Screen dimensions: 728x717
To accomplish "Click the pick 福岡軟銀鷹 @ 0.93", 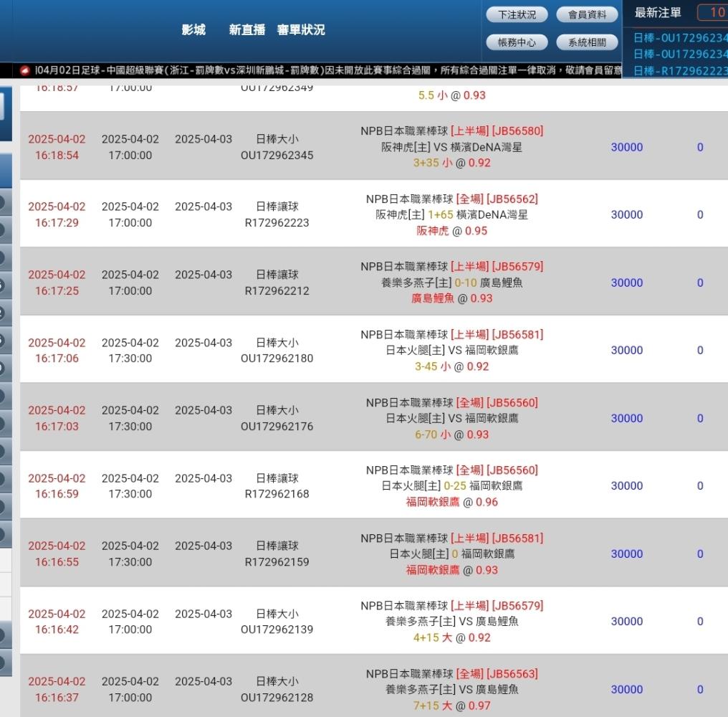I will click(x=451, y=570).
